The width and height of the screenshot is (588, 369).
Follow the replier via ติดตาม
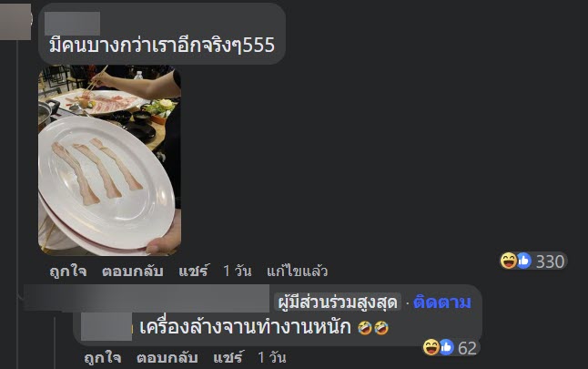point(441,302)
